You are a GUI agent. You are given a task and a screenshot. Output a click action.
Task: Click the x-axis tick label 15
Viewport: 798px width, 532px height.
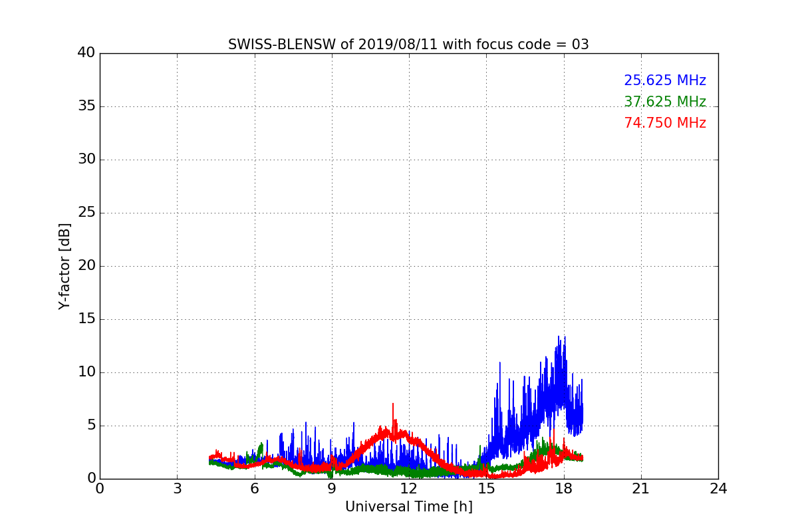point(486,489)
